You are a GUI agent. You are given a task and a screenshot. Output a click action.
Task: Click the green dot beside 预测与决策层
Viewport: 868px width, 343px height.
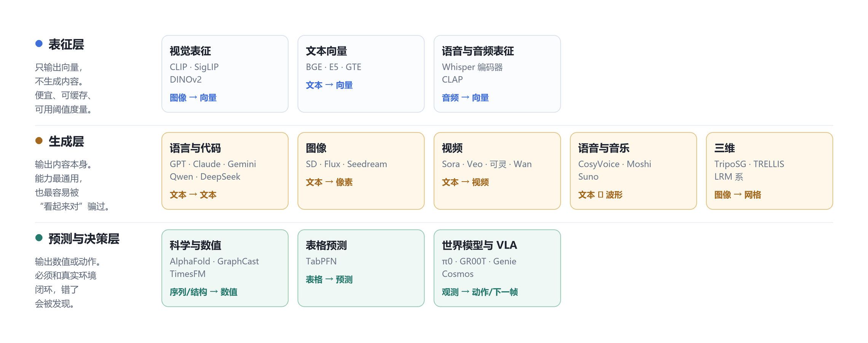pyautogui.click(x=39, y=238)
